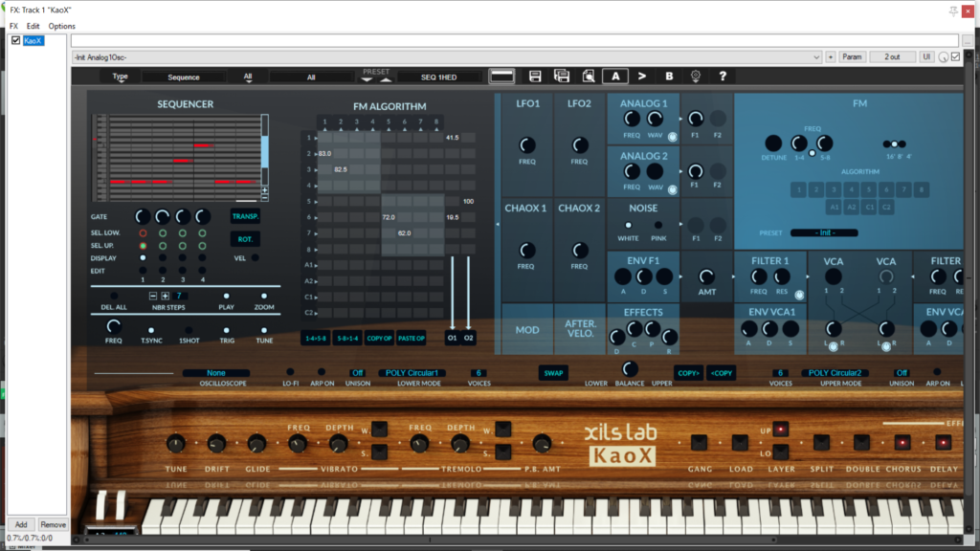The image size is (980, 551).
Task: Click the sequencer grid zoom-out minus icon
Action: click(x=265, y=197)
